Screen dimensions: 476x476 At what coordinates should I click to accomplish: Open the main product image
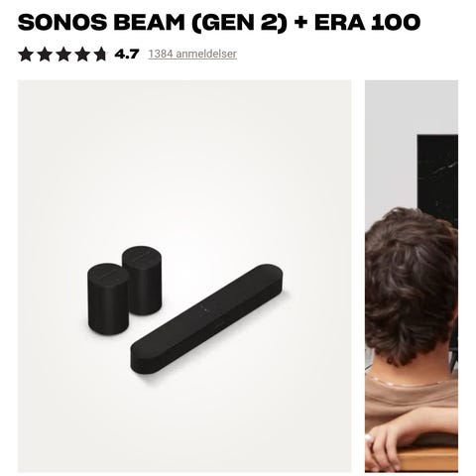tap(184, 276)
